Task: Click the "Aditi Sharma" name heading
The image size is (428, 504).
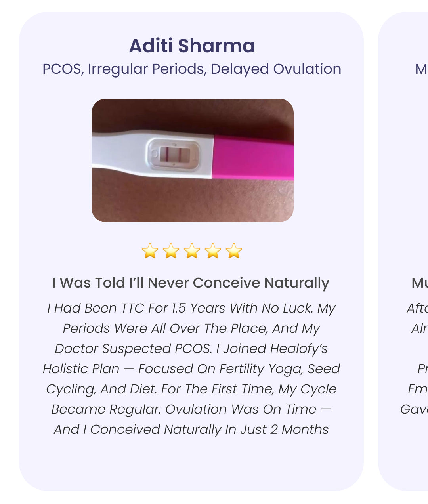Action: coord(192,46)
